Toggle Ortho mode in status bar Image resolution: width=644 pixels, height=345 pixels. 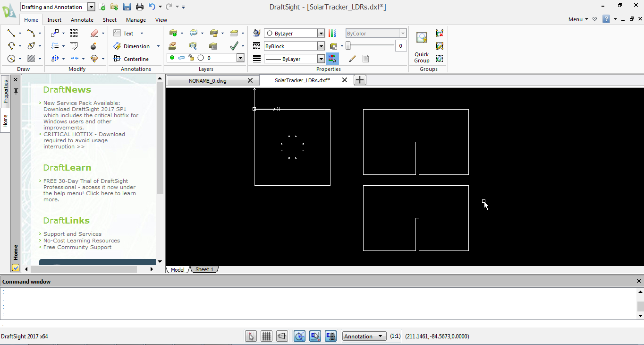click(x=282, y=336)
